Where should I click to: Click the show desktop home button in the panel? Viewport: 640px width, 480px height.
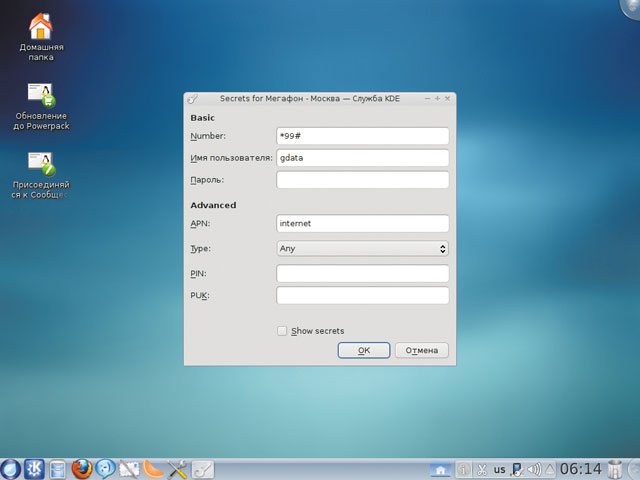click(x=440, y=470)
